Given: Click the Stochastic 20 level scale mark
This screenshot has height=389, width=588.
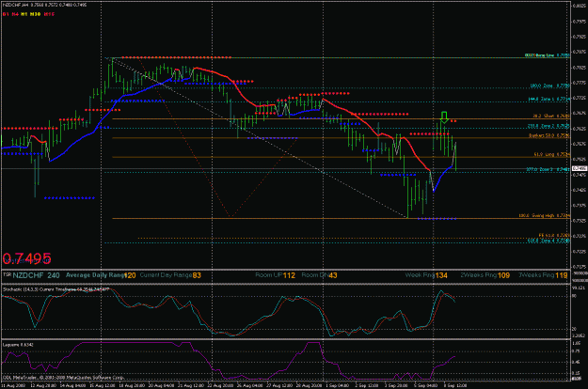Looking at the screenshot, I should [x=574, y=329].
